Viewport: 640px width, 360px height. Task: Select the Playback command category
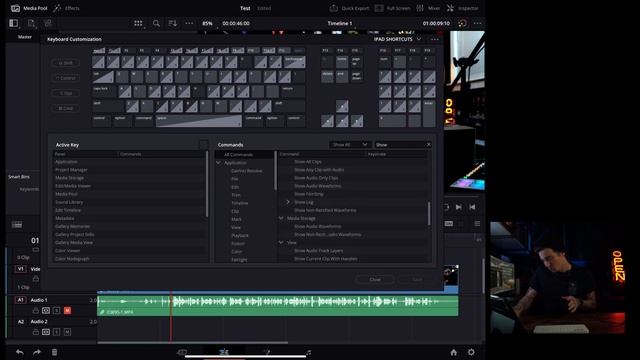(x=240, y=236)
